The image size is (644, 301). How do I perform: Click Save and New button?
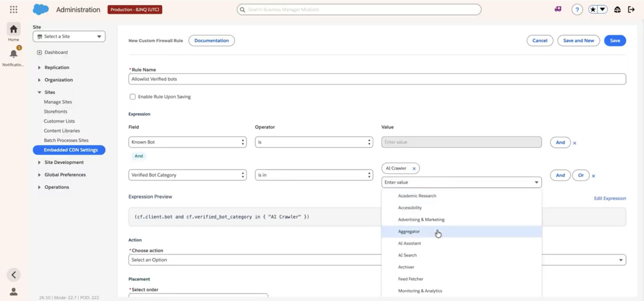pyautogui.click(x=578, y=41)
